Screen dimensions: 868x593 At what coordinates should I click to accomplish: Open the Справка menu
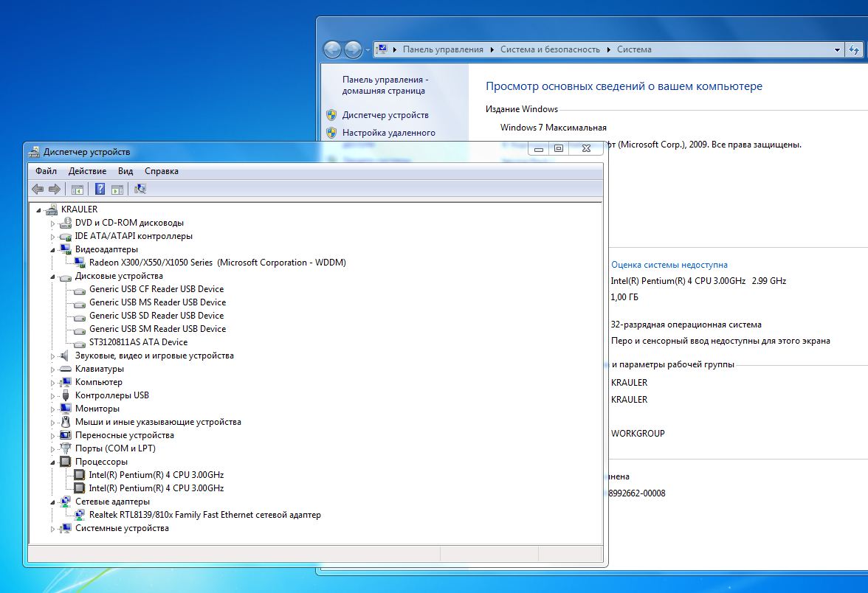[162, 171]
